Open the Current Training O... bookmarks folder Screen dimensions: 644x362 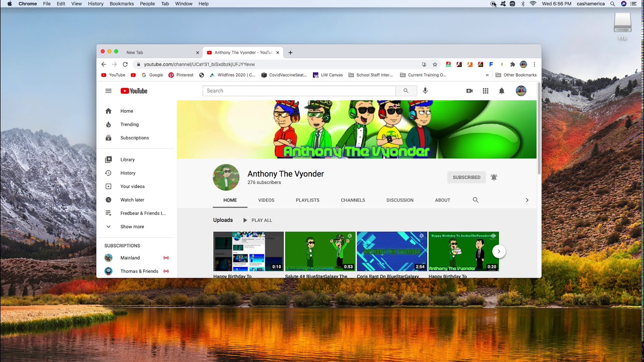click(x=423, y=75)
